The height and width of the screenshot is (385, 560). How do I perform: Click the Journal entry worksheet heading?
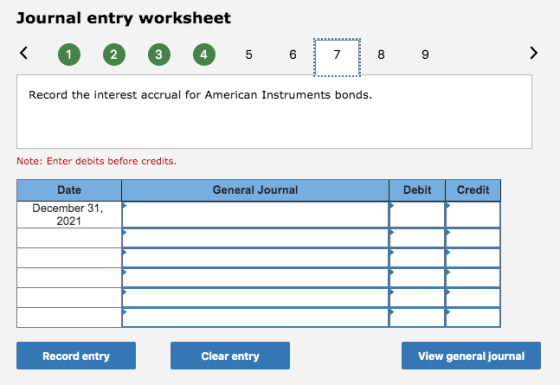coord(124,18)
